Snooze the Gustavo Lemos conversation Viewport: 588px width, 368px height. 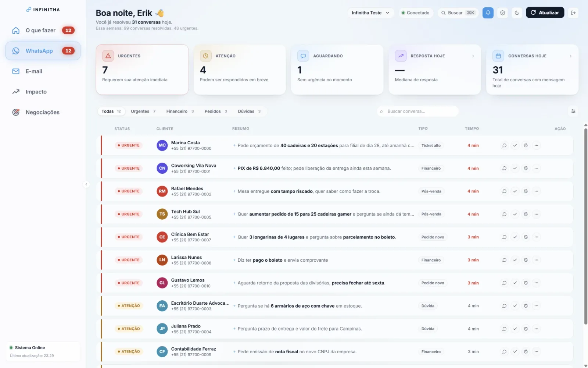(526, 283)
